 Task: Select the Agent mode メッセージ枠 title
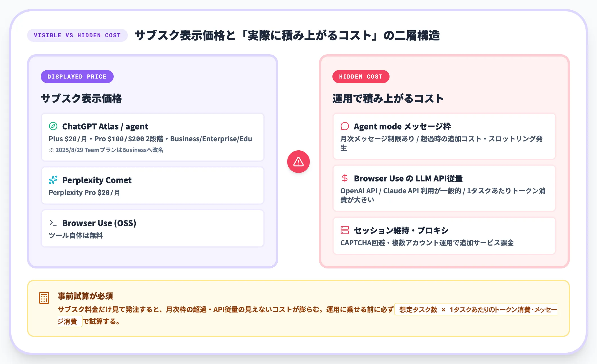pyautogui.click(x=403, y=126)
